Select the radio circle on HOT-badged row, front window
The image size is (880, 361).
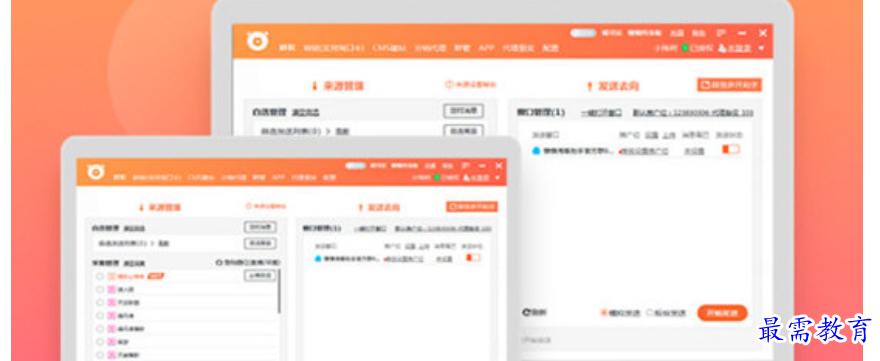pos(100,276)
